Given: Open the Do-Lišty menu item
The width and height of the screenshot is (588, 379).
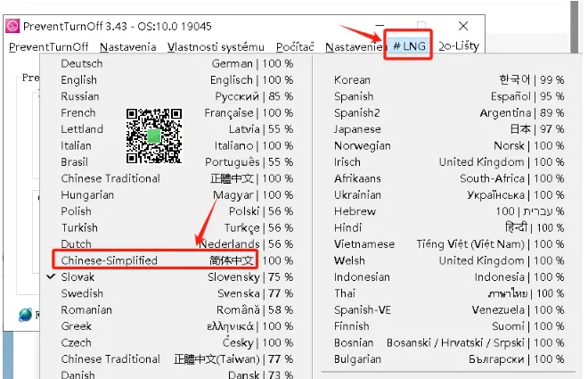Looking at the screenshot, I should (x=459, y=45).
